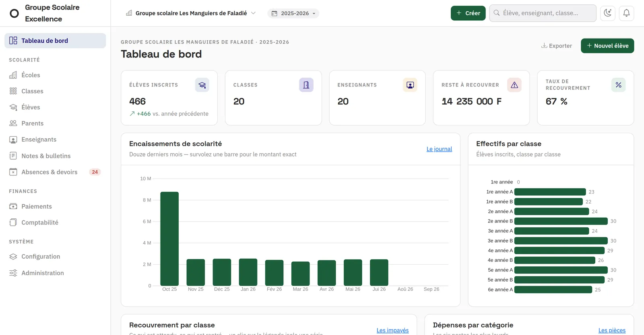The height and width of the screenshot is (335, 644).
Task: Click the Absences & devoirs calendar icon
Action: (x=13, y=172)
